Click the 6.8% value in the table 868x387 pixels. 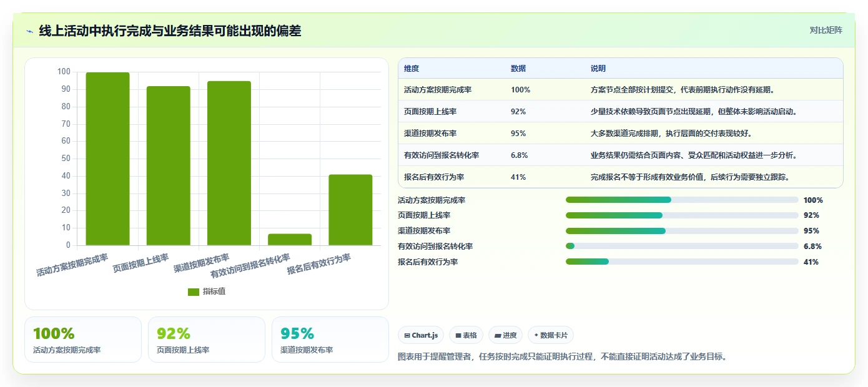click(520, 155)
